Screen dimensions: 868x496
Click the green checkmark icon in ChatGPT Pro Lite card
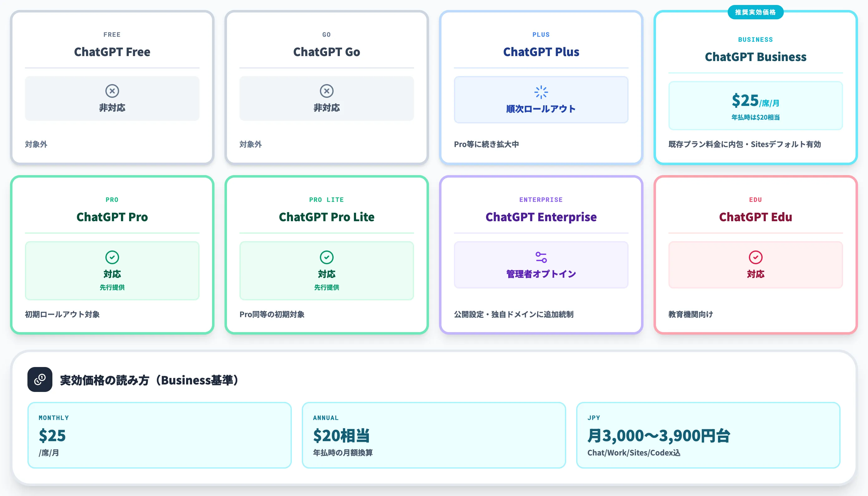tap(326, 257)
